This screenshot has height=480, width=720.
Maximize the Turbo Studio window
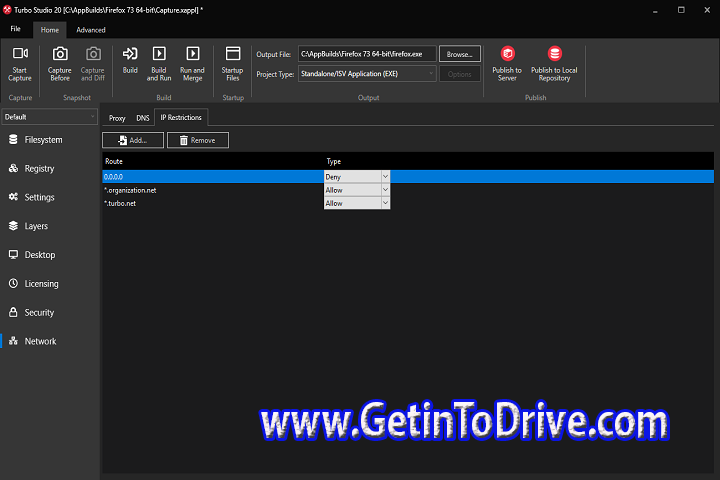(x=681, y=10)
